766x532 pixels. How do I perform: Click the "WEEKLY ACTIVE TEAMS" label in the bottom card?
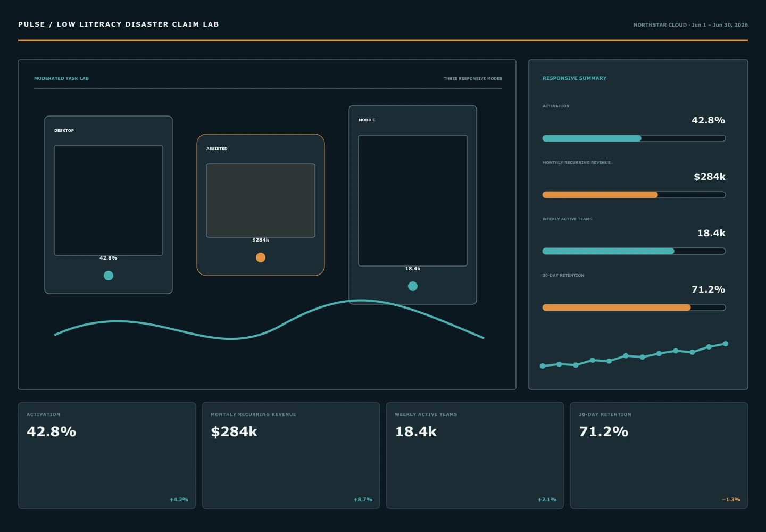426,414
